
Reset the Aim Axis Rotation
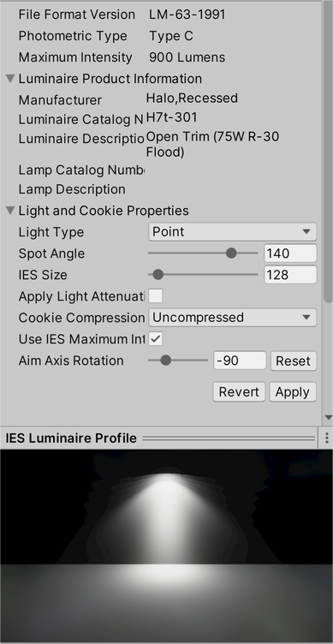[x=293, y=361]
